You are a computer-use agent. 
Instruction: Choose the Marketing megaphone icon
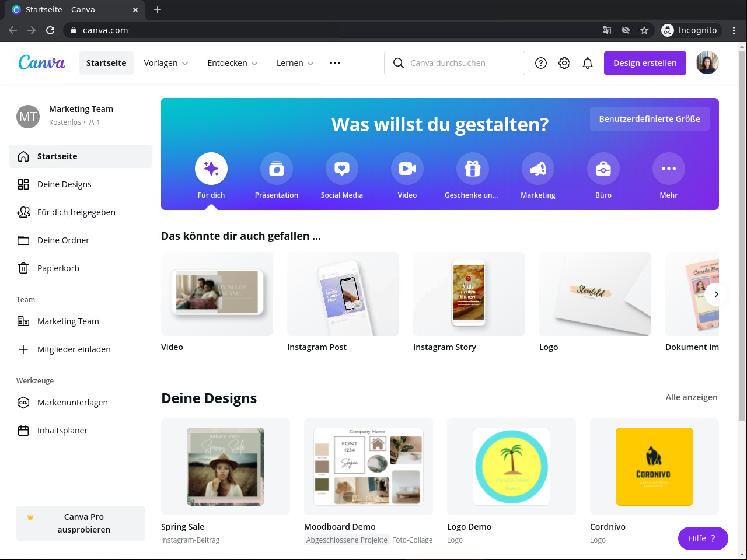pyautogui.click(x=538, y=169)
